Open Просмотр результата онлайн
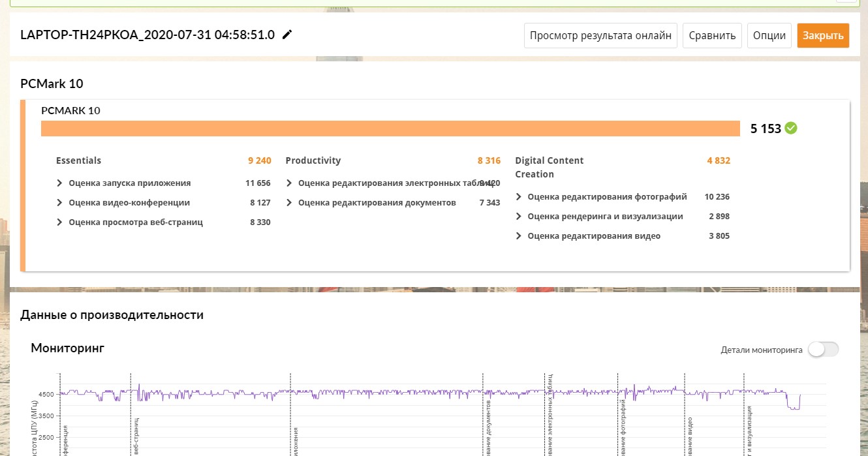This screenshot has width=868, height=456. pyautogui.click(x=600, y=35)
